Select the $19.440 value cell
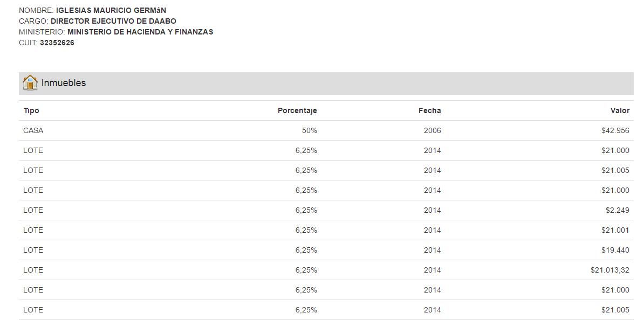 [615, 250]
